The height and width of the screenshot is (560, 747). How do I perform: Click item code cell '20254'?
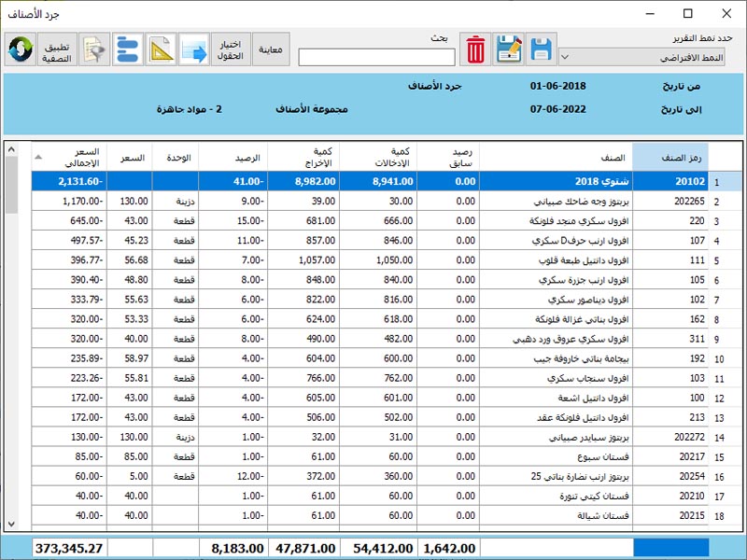point(670,476)
